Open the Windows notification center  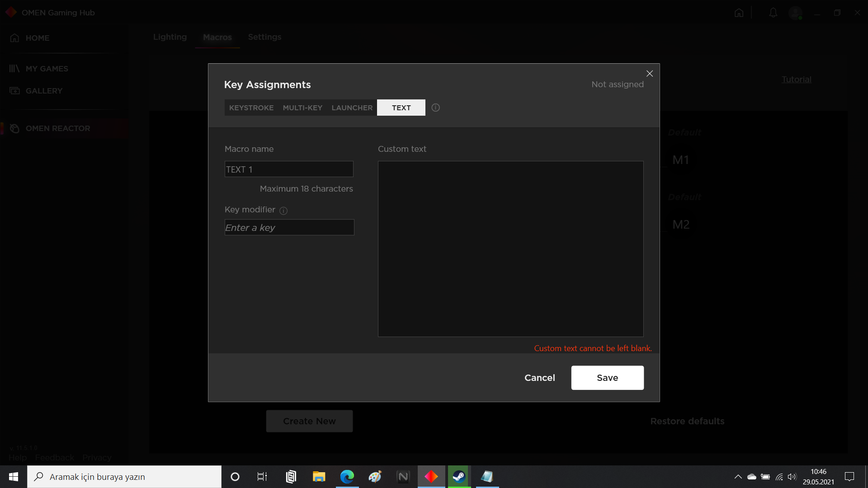point(849,477)
